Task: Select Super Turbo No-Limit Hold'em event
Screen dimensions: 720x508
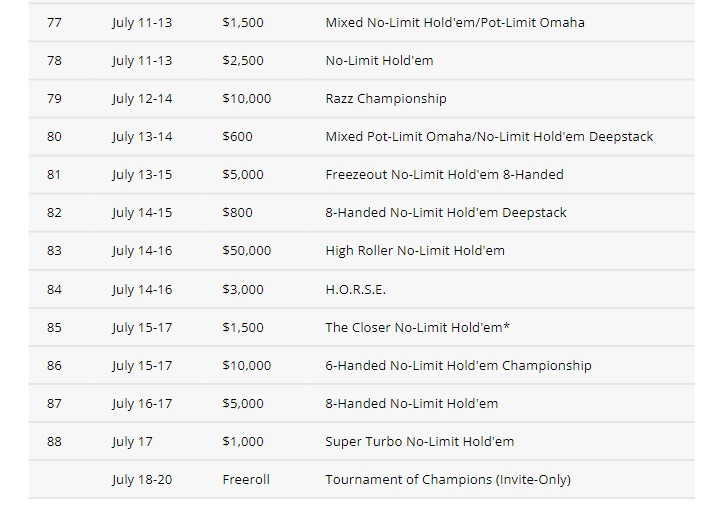Action: coord(419,441)
